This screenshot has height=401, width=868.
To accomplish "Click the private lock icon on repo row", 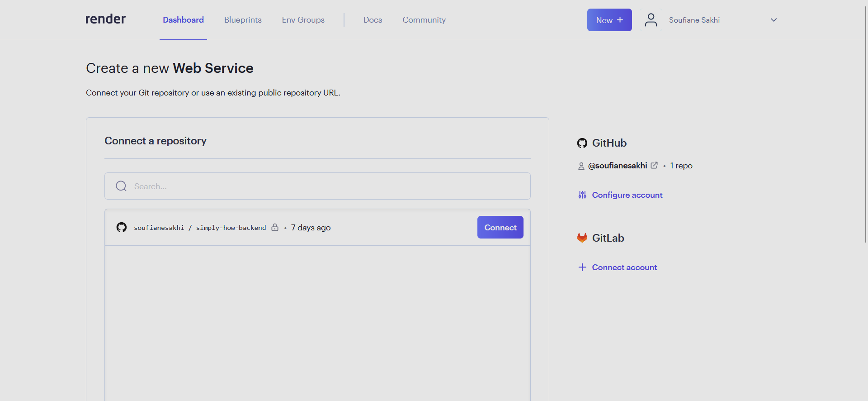I will coord(275,227).
